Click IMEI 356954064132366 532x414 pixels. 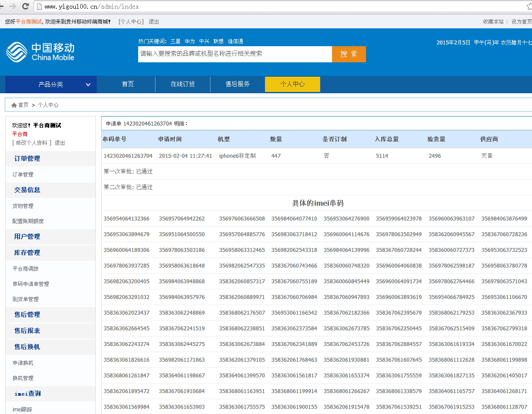[x=126, y=219]
